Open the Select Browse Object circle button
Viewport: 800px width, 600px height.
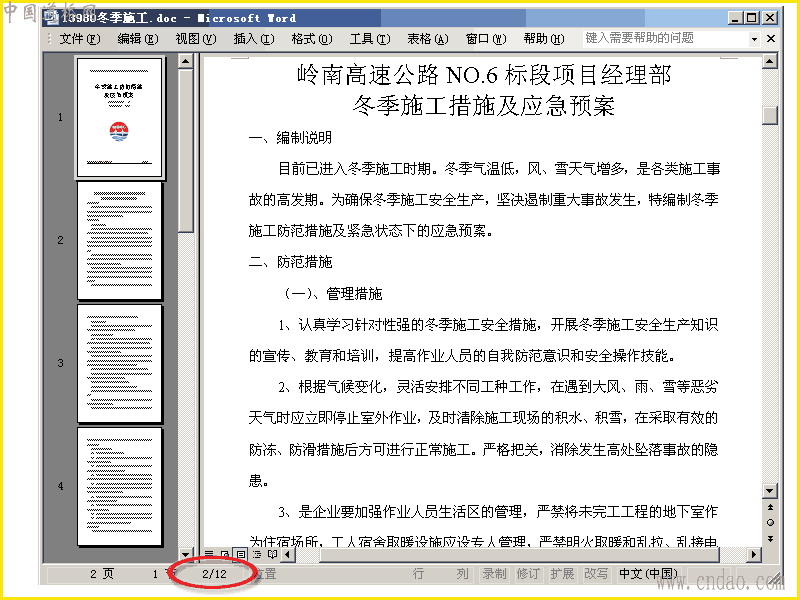click(770, 522)
